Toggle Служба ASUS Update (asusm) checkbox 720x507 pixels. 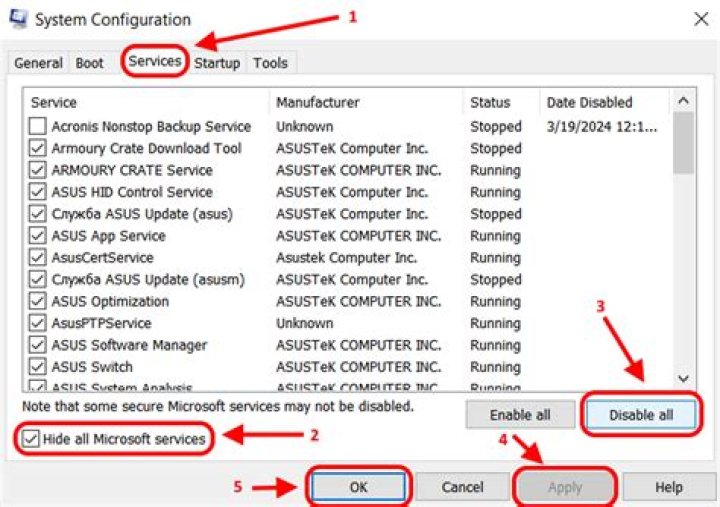(x=37, y=279)
